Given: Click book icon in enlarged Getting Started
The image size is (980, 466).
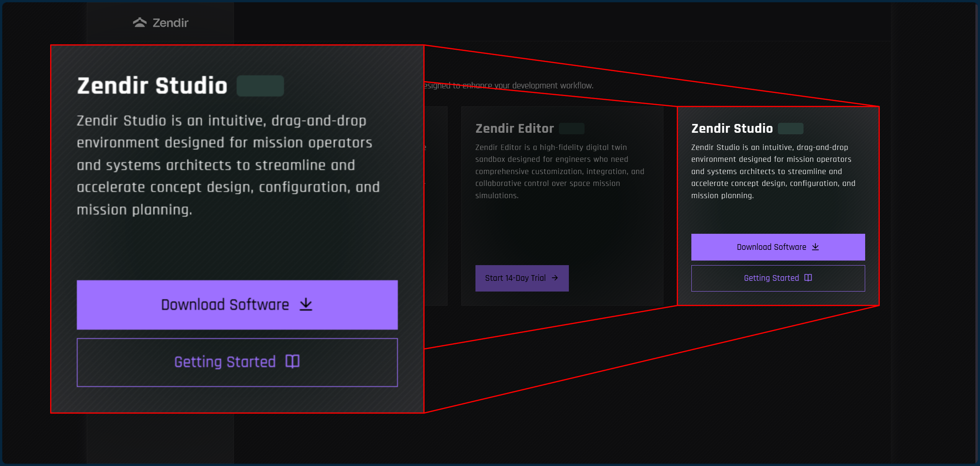Looking at the screenshot, I should click(x=292, y=361).
